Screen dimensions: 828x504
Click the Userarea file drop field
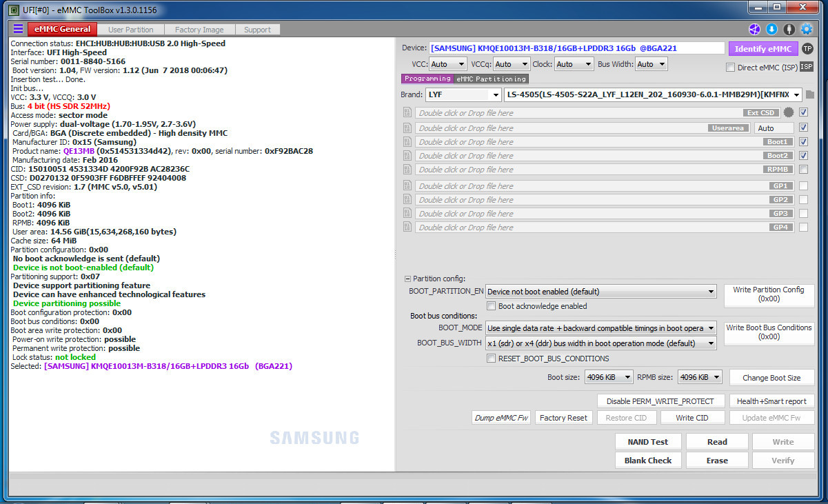(x=582, y=128)
